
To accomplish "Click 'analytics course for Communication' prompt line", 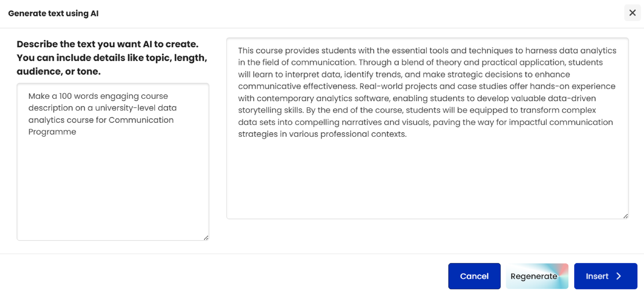I will (101, 120).
